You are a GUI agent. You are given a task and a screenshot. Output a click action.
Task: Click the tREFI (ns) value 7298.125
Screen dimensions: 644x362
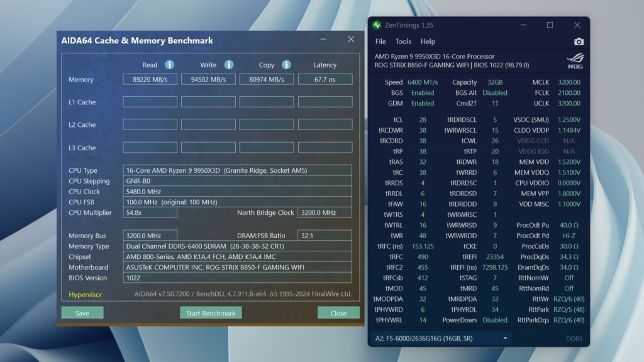[495, 267]
